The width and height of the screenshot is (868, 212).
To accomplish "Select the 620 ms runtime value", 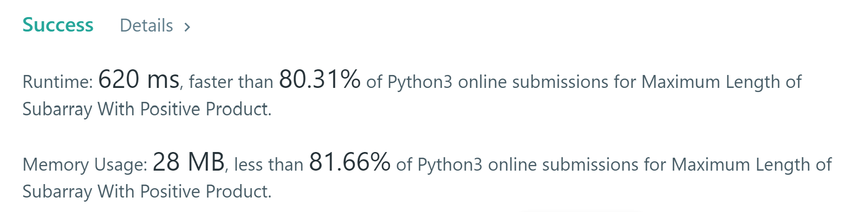I will [138, 80].
